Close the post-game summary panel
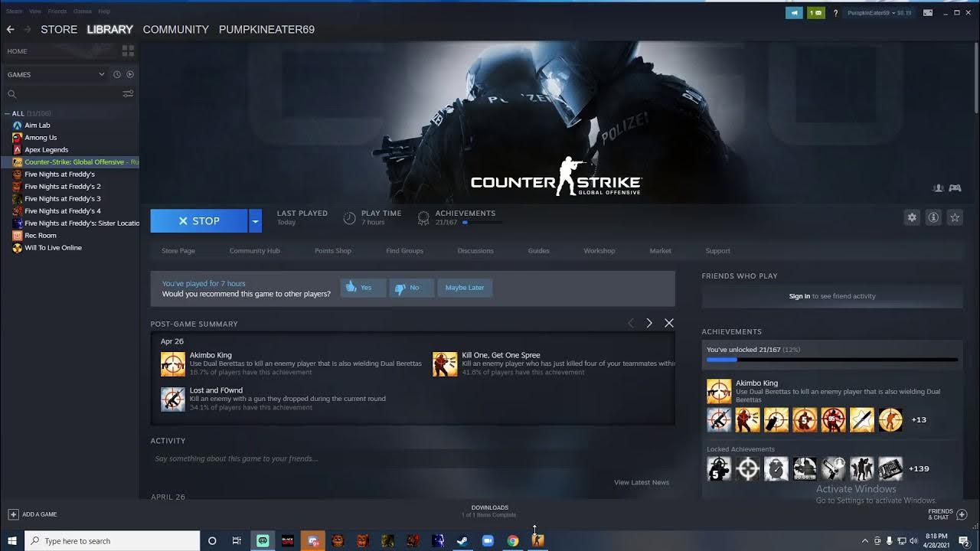The width and height of the screenshot is (980, 551). [x=669, y=323]
